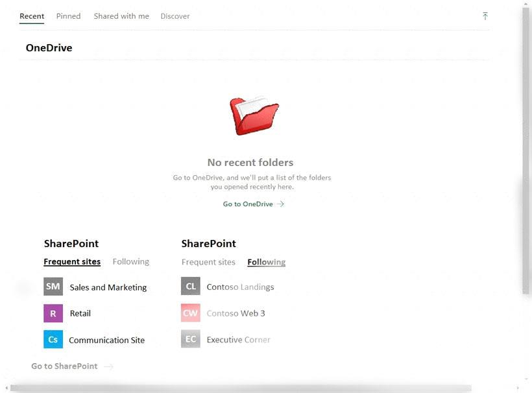Follow the Go to OneDrive link
Image resolution: width=532 pixels, height=393 pixels.
248,204
